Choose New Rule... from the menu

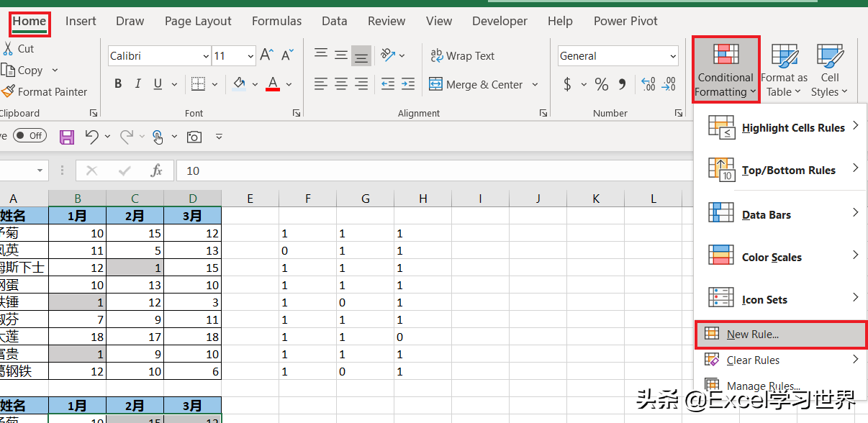[782, 334]
